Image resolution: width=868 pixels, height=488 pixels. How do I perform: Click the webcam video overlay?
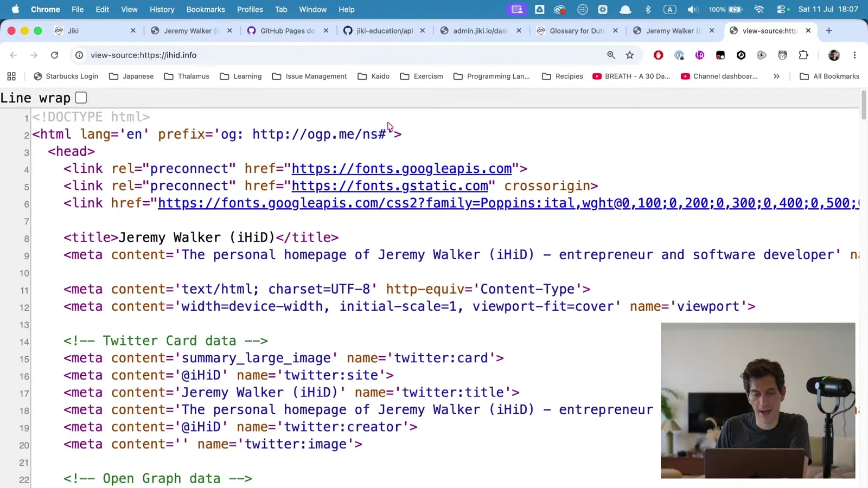coord(758,401)
